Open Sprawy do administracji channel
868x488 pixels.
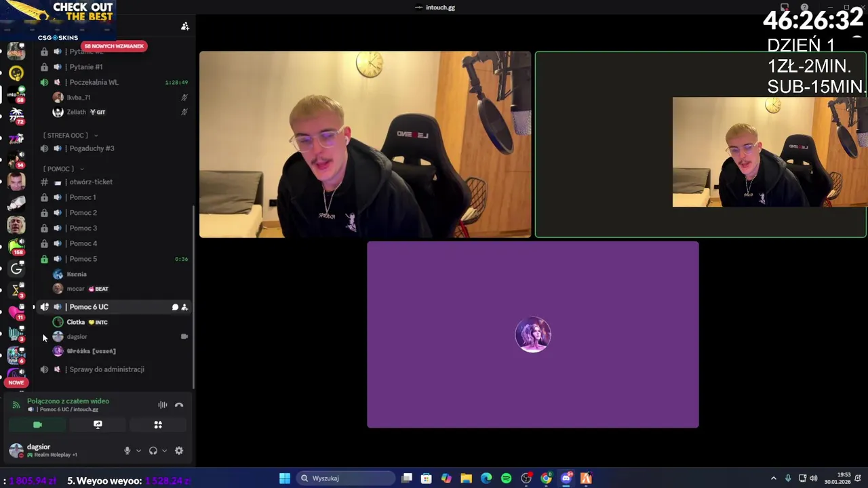coord(114,369)
